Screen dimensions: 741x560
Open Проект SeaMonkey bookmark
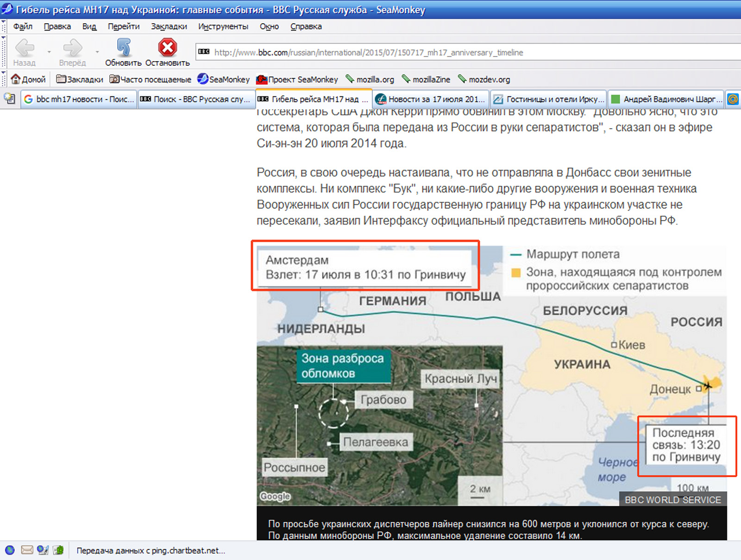[297, 79]
